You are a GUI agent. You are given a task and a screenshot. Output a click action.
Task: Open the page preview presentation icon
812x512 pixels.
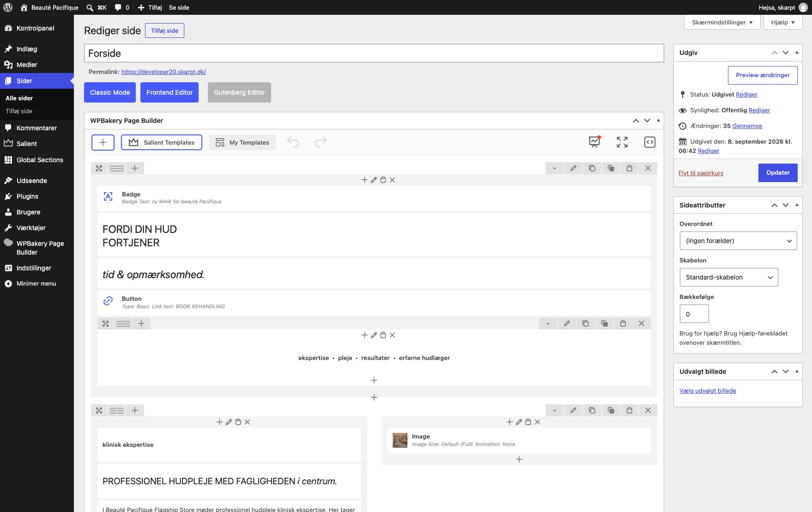tap(594, 142)
